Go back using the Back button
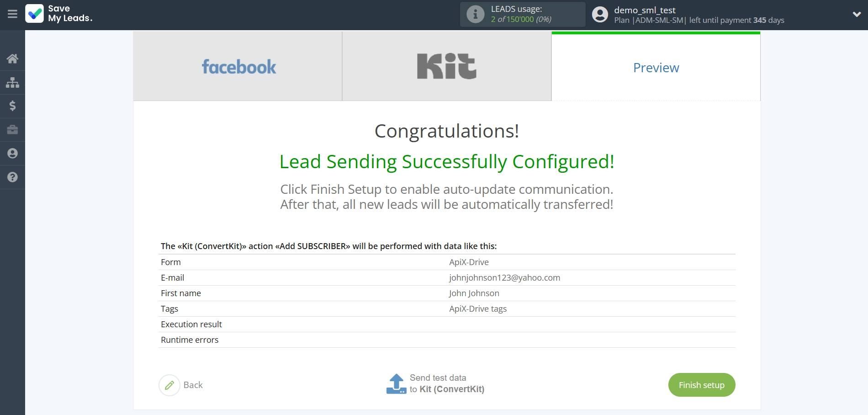Viewport: 868px width, 415px height. pos(181,385)
